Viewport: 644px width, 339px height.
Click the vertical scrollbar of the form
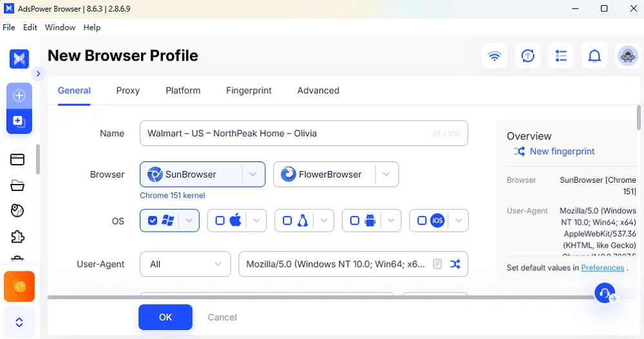coord(638,118)
